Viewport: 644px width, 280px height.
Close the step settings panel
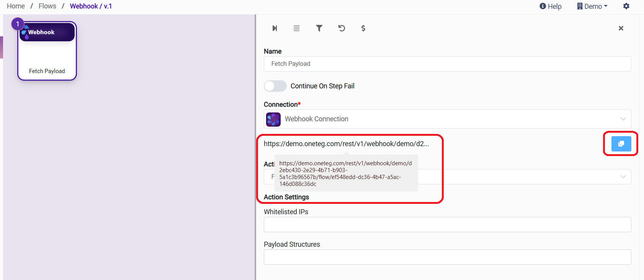tap(621, 28)
